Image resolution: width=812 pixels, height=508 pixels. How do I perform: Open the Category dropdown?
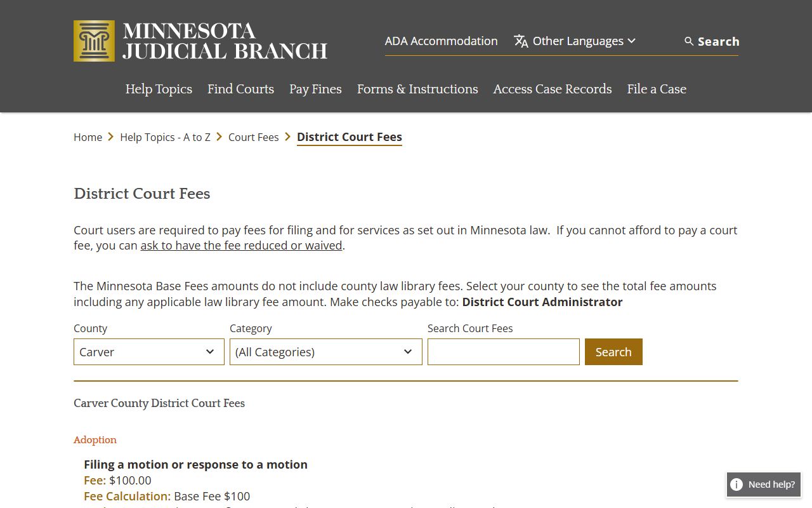325,352
